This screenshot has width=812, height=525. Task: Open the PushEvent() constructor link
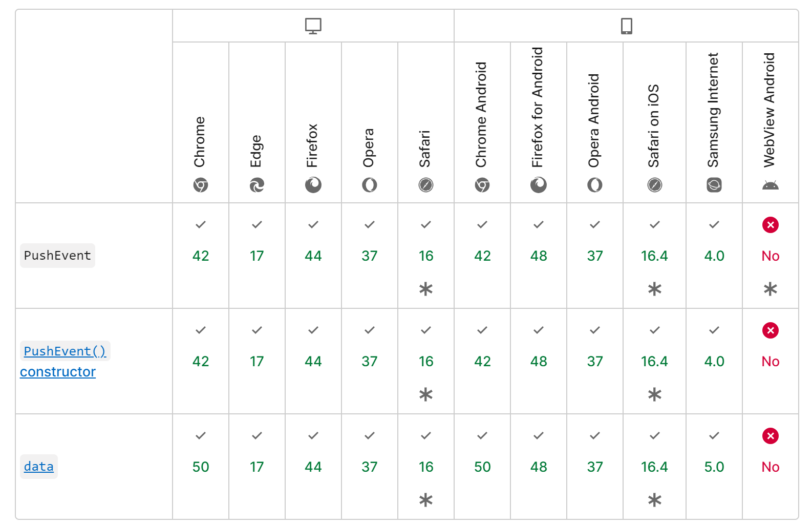click(65, 351)
